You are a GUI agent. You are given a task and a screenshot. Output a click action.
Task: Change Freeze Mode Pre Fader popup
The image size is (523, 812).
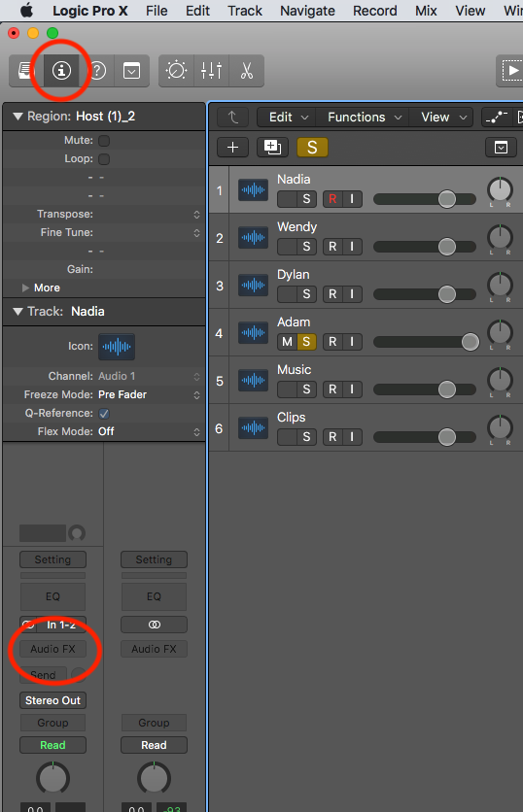pos(196,395)
